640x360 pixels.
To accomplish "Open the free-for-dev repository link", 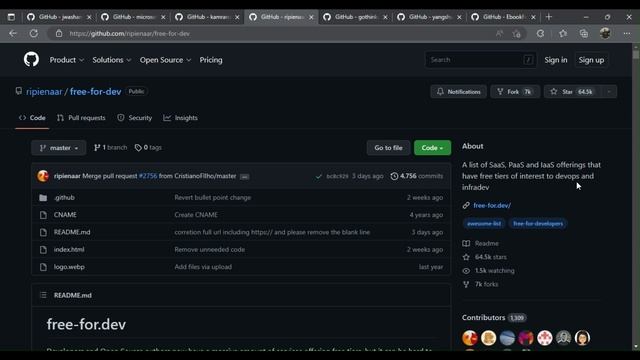I will (x=96, y=91).
